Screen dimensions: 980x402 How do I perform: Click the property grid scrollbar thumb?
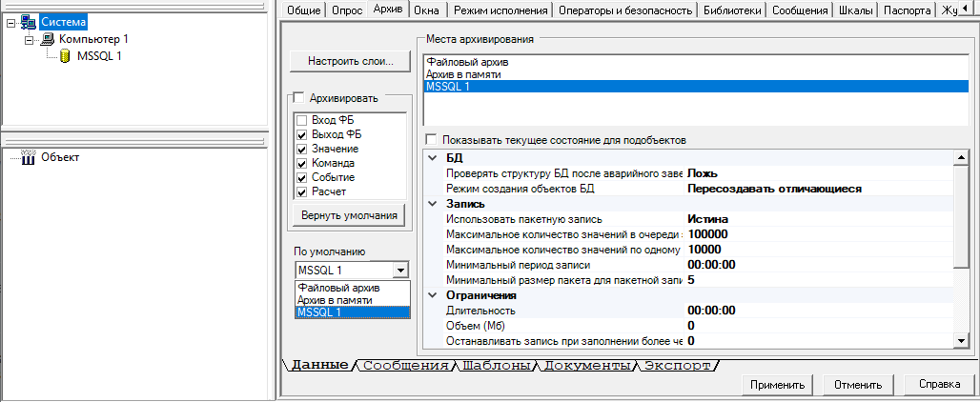click(961, 216)
